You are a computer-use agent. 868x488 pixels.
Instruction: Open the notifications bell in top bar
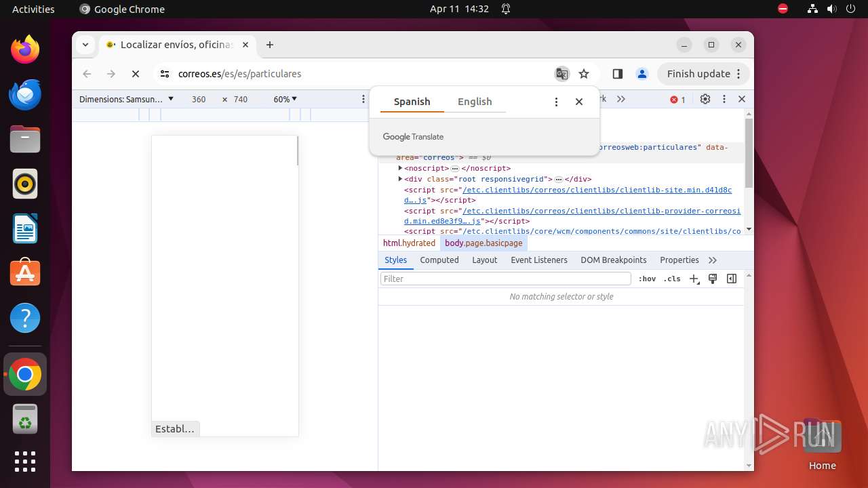tap(506, 9)
